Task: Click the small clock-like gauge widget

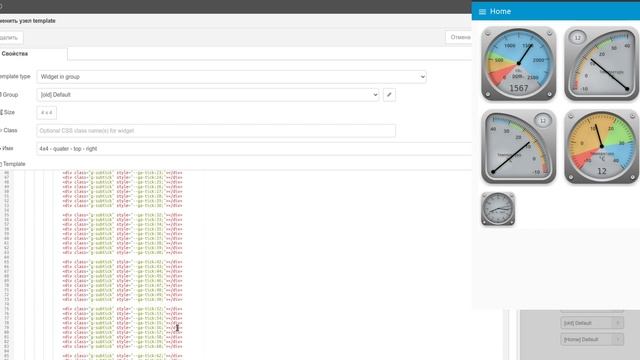Action: (x=498, y=209)
